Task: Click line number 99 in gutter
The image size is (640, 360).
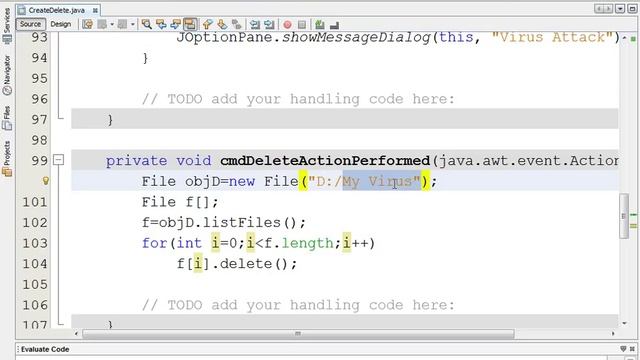Action: coord(39,161)
